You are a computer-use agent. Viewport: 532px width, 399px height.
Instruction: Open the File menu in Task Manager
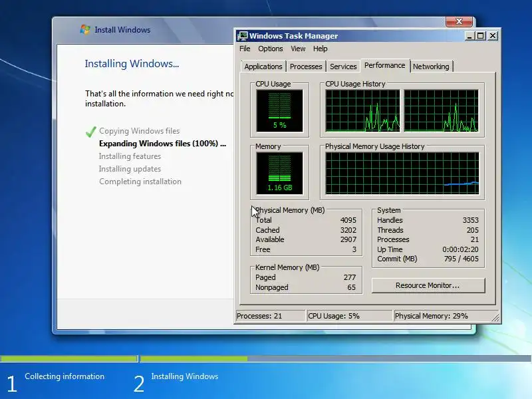click(245, 49)
